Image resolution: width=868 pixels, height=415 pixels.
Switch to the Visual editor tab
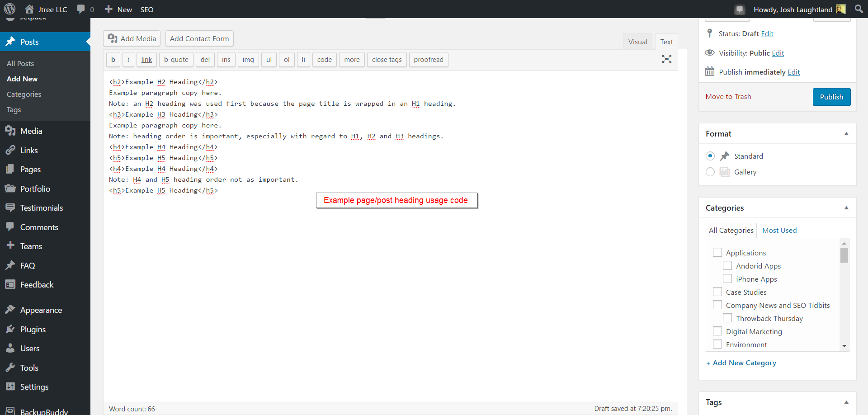point(637,42)
